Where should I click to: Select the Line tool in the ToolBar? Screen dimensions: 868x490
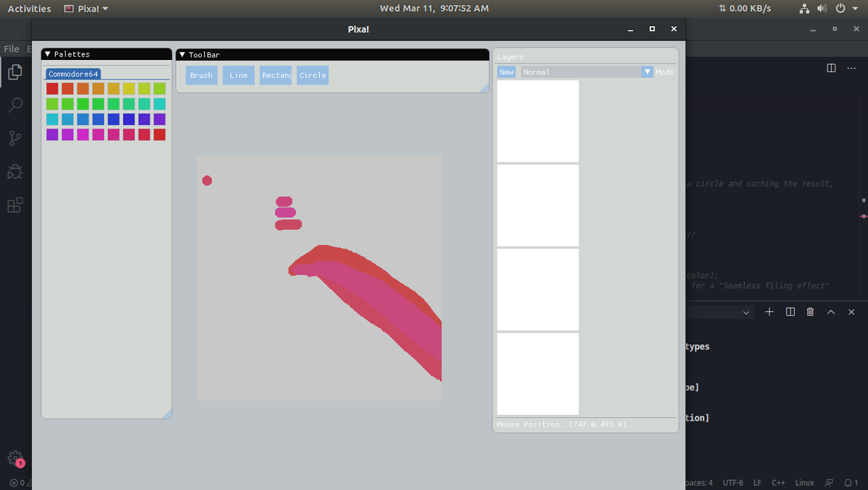tap(239, 74)
